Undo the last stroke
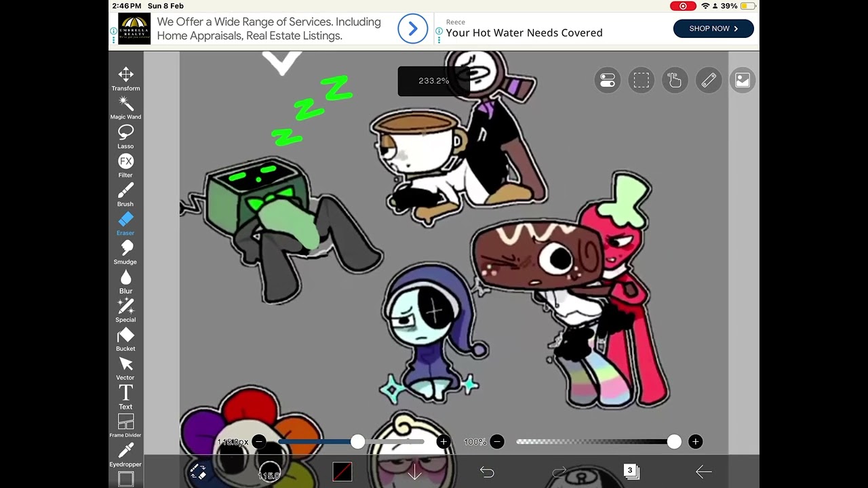868x488 pixels. [487, 472]
